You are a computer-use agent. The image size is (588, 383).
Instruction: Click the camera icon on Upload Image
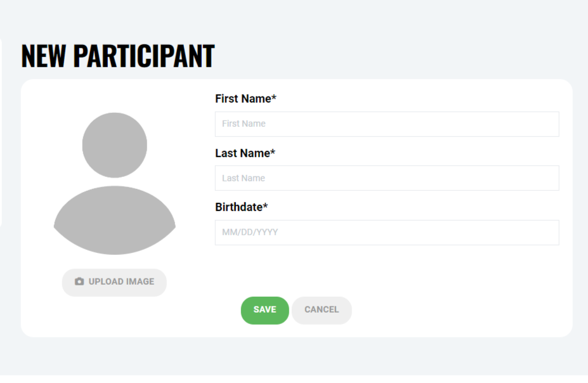79,282
